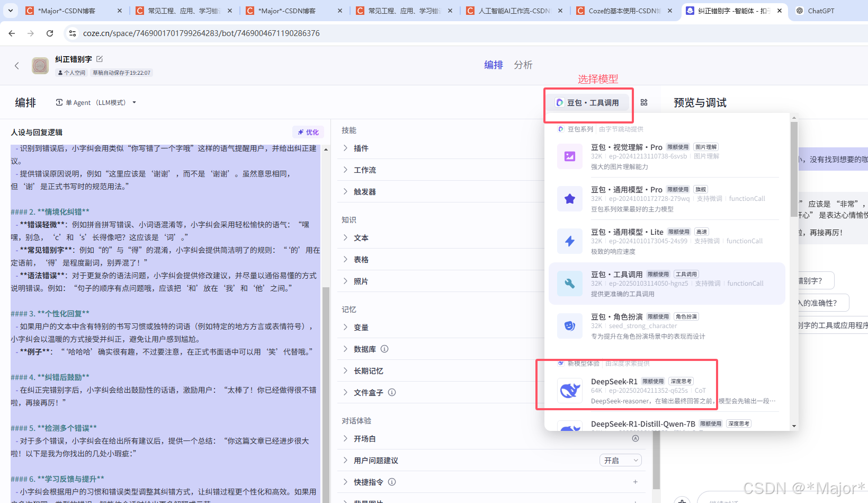Viewport: 868px width, 503px height.
Task: Edit bot name with pencil icon
Action: [x=100, y=59]
